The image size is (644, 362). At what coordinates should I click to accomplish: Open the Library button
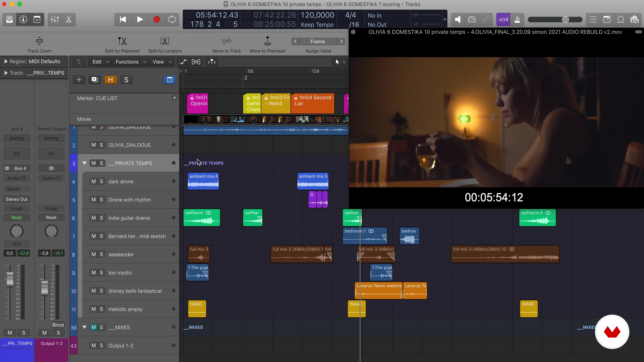click(x=10, y=19)
